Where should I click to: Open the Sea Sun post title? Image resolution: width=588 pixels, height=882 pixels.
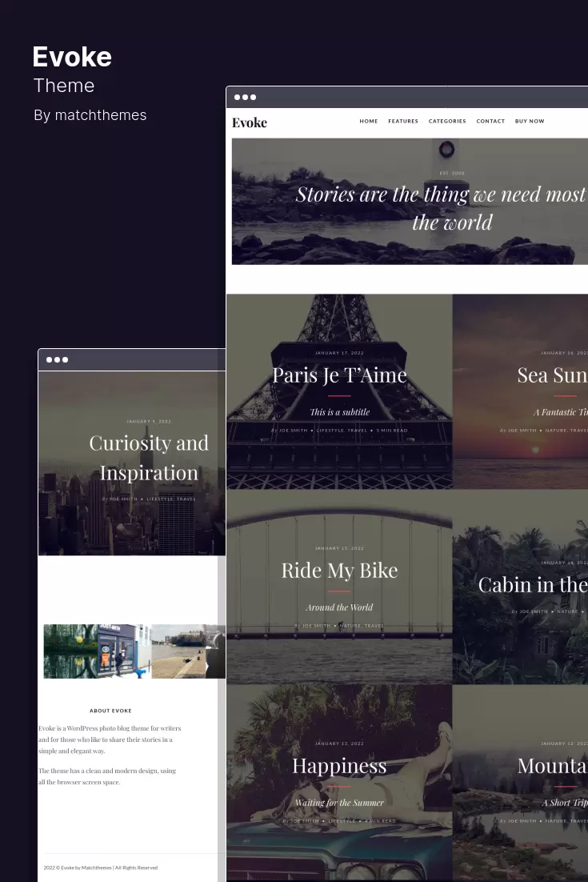[552, 375]
